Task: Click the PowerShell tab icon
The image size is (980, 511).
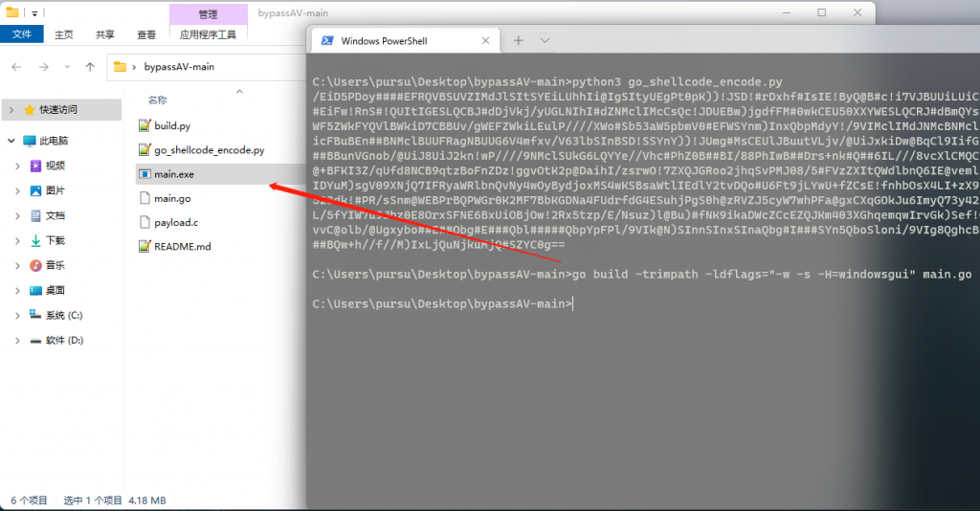Action: pos(327,40)
